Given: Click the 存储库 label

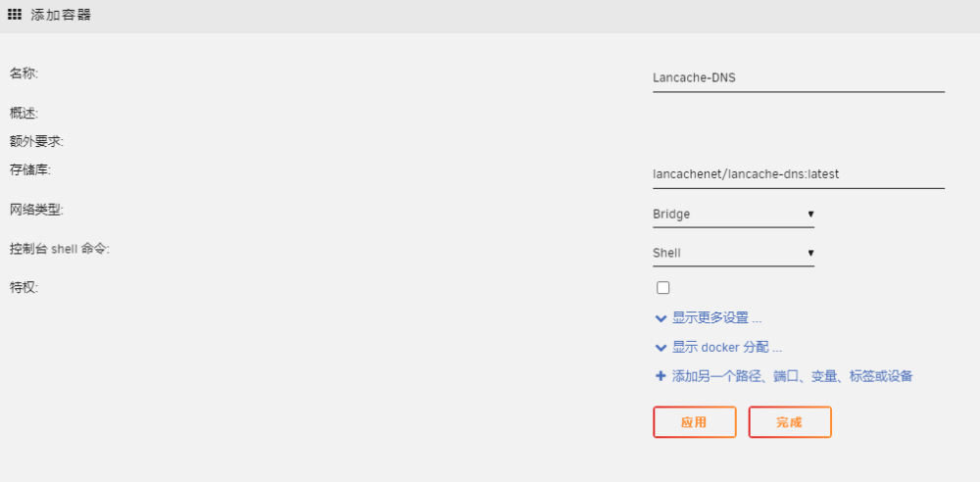Looking at the screenshot, I should [30, 169].
